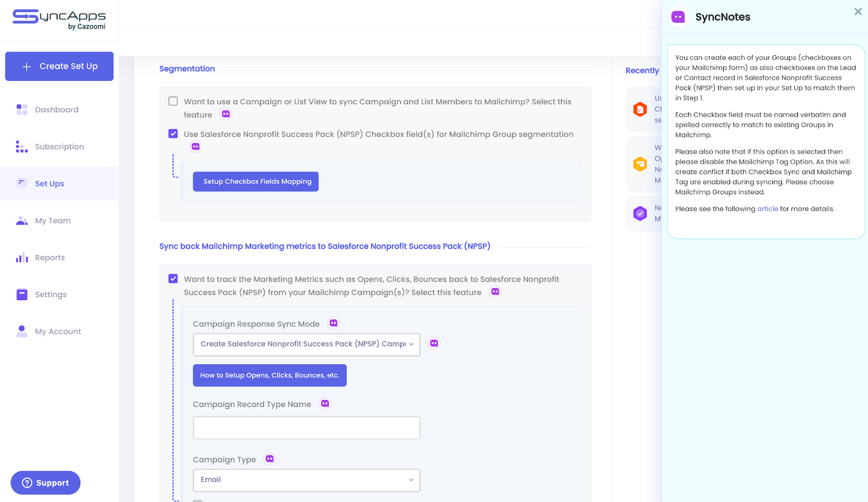Open SyncNote beside Marketing Metrics feature text
Screen dimensions: 868x502
click(495, 291)
